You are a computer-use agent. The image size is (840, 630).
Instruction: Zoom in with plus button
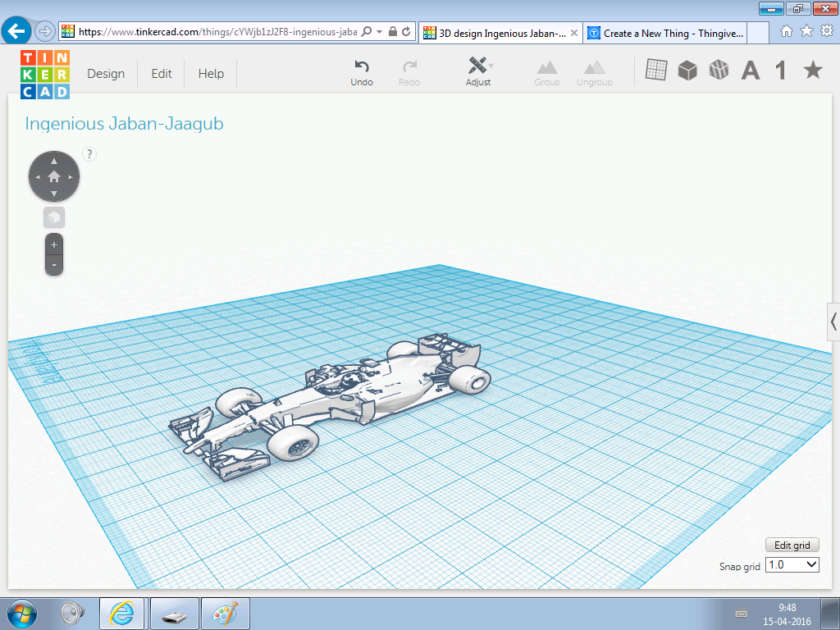pos(54,244)
